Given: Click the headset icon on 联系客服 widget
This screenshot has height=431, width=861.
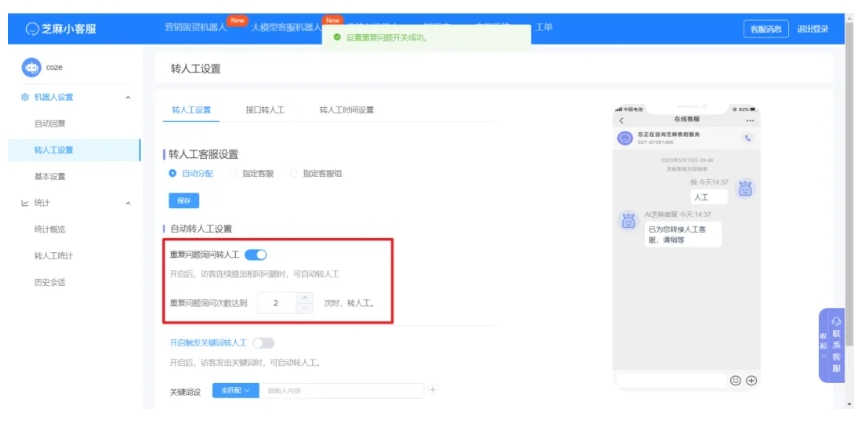Looking at the screenshot, I should pos(836,321).
